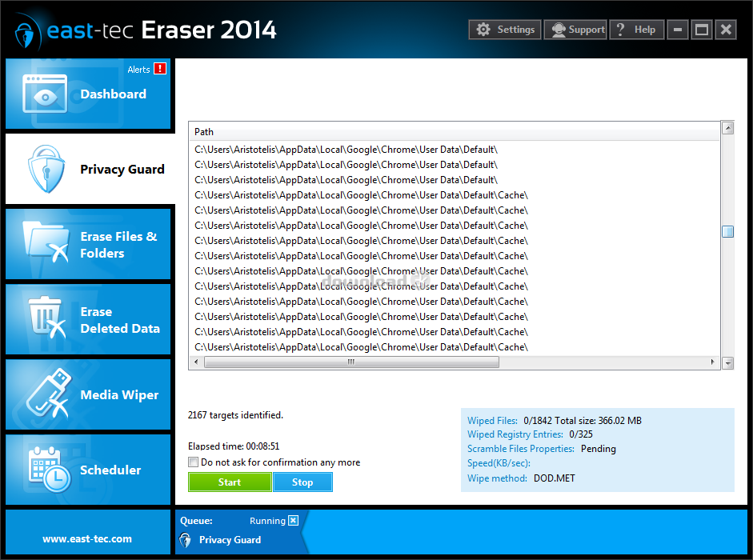
Task: Enable 'Do not ask for confirmation any more'
Action: (193, 462)
